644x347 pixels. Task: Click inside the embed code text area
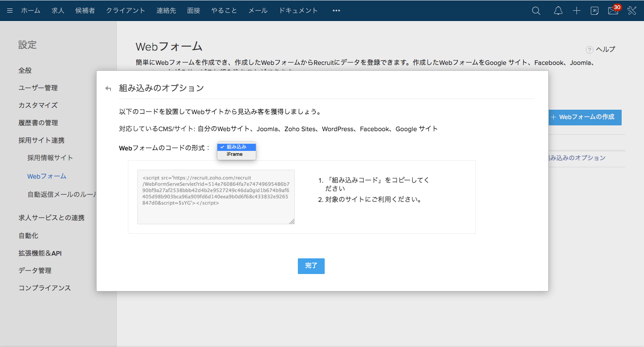tap(216, 197)
